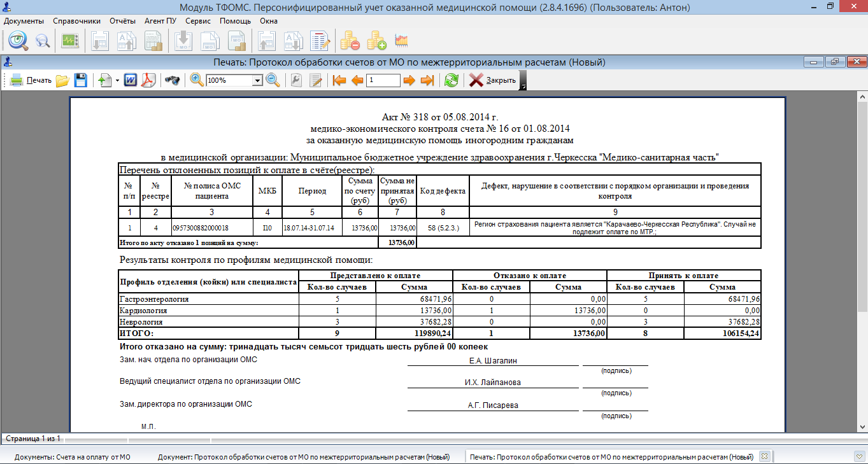The width and height of the screenshot is (868, 464).
Task: Click the Кардиология row label
Action: tap(143, 310)
